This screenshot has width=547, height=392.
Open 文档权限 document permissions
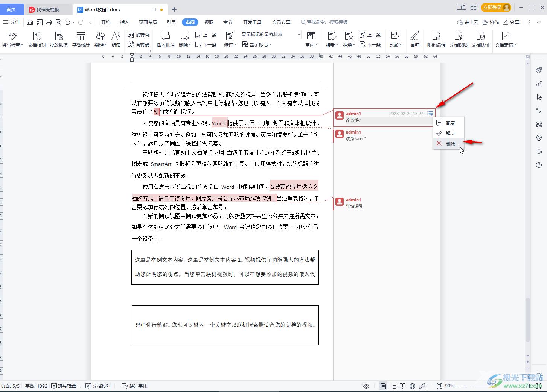coord(459,39)
